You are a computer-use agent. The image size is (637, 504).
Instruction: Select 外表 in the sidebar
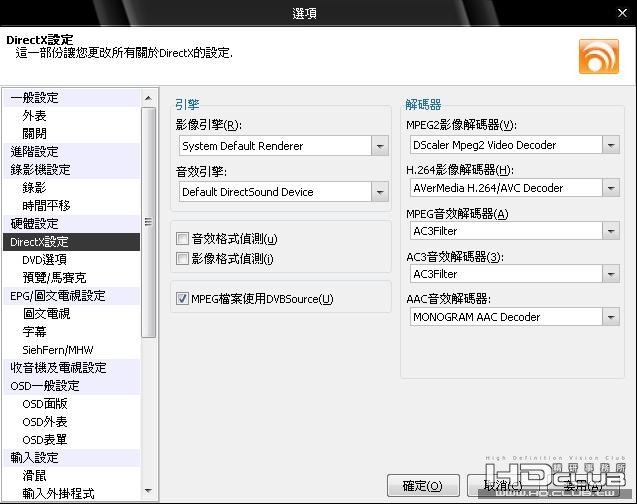pyautogui.click(x=72, y=116)
